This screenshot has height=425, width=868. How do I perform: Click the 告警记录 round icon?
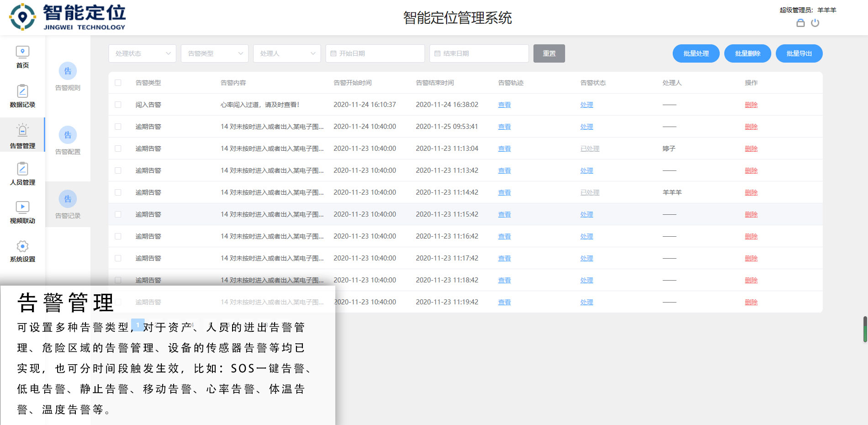tap(68, 199)
